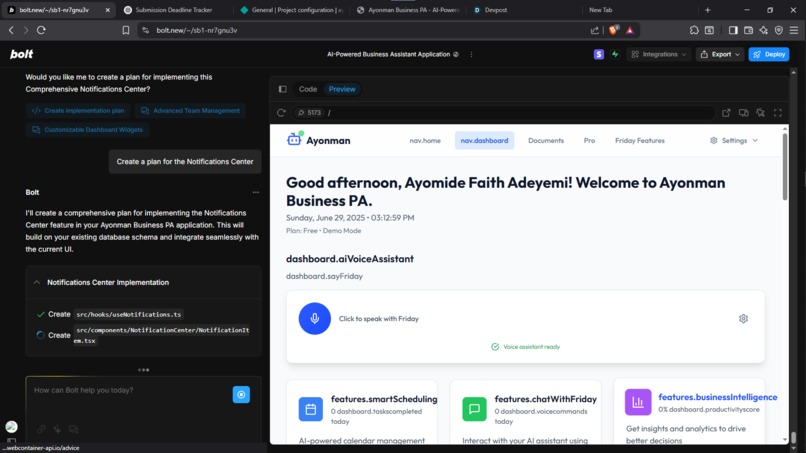Open the project options three-dot menu
The width and height of the screenshot is (806, 453).
[x=471, y=54]
